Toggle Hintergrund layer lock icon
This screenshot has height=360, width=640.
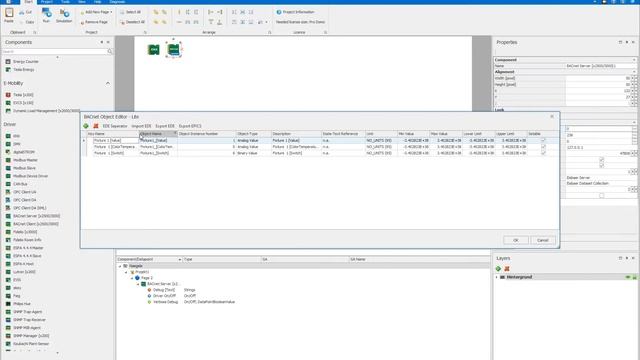[635, 277]
